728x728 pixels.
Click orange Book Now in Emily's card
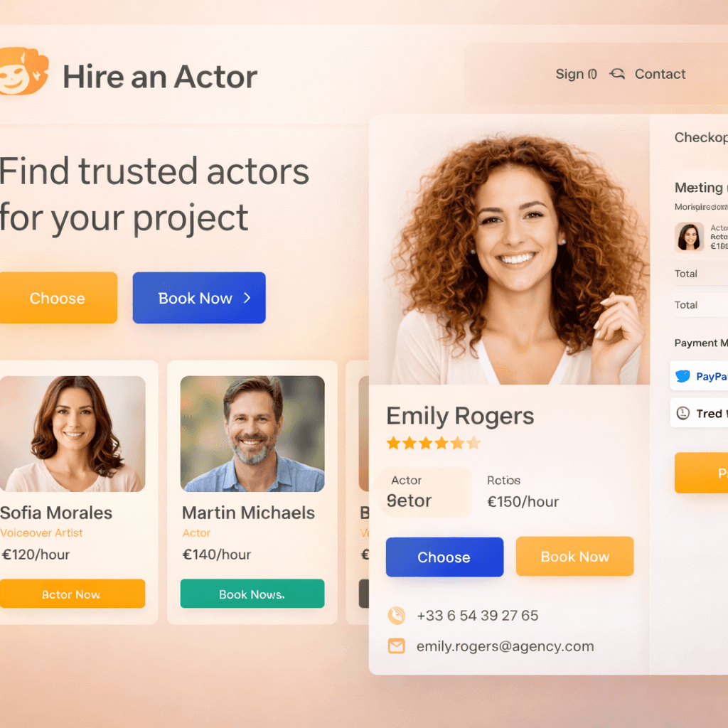(x=574, y=556)
